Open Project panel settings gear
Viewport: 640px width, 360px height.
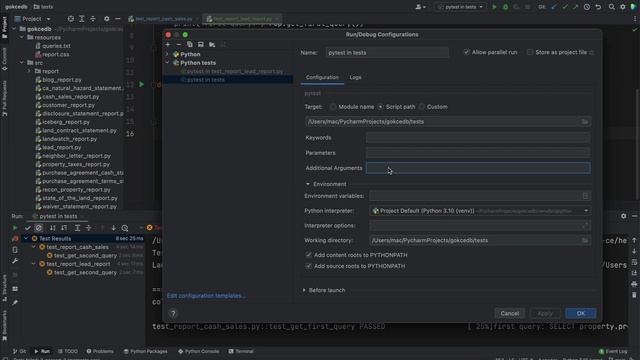(107, 19)
